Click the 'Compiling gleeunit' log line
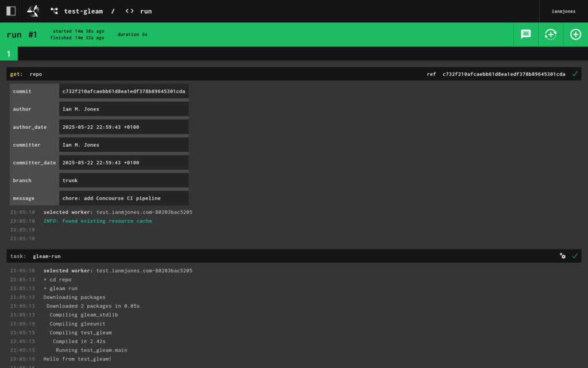This screenshot has width=588, height=368. pos(78,324)
